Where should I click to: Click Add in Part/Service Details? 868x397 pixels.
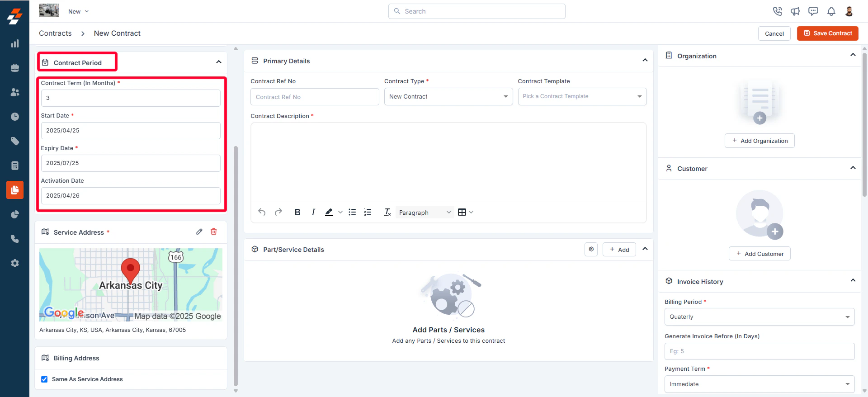(619, 250)
